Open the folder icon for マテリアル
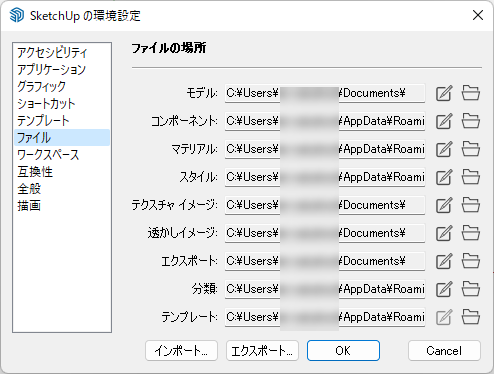 pyautogui.click(x=471, y=149)
